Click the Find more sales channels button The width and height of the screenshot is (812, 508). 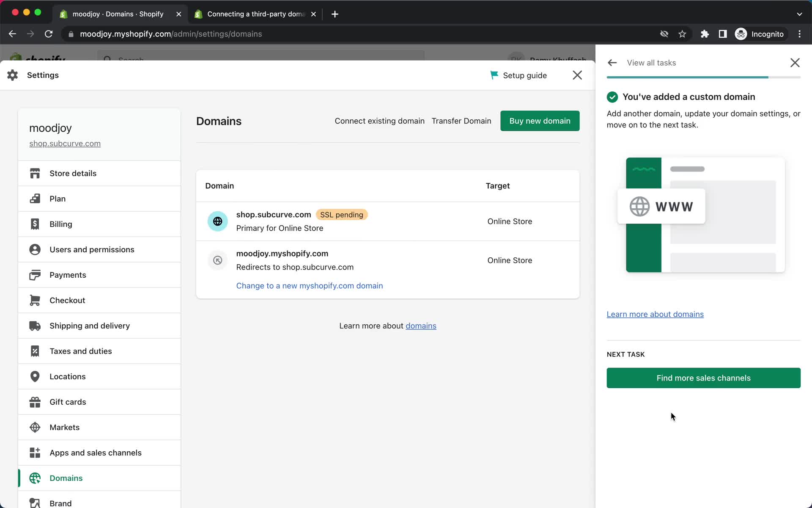click(x=703, y=378)
